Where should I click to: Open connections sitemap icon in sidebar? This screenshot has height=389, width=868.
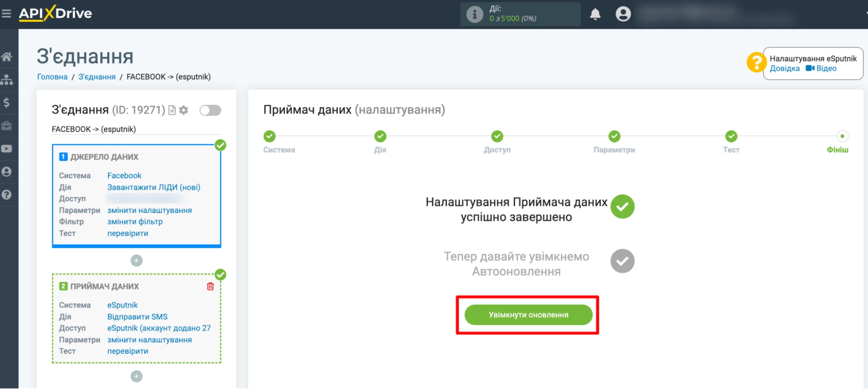point(7,80)
